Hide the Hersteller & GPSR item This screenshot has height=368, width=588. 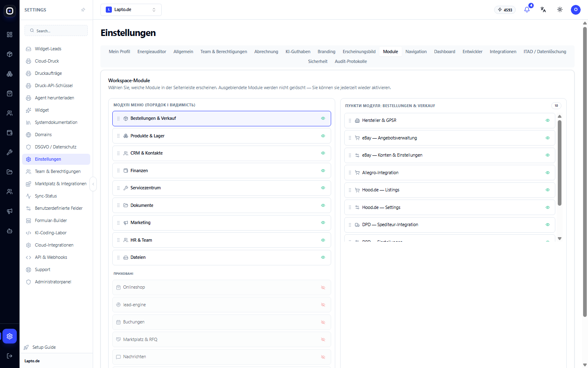pos(548,121)
